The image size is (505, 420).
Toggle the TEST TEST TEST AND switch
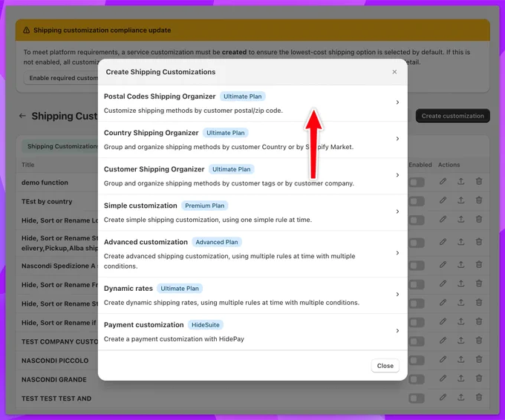click(417, 398)
